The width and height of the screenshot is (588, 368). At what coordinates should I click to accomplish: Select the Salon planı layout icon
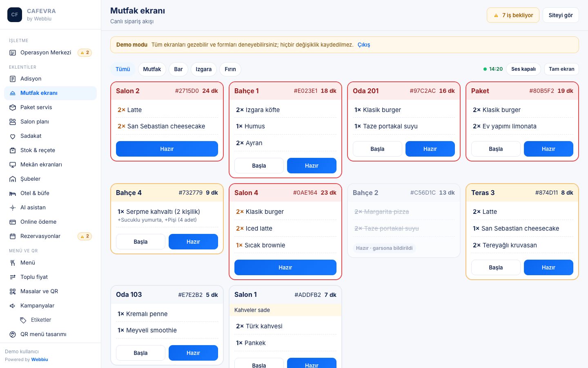13,122
